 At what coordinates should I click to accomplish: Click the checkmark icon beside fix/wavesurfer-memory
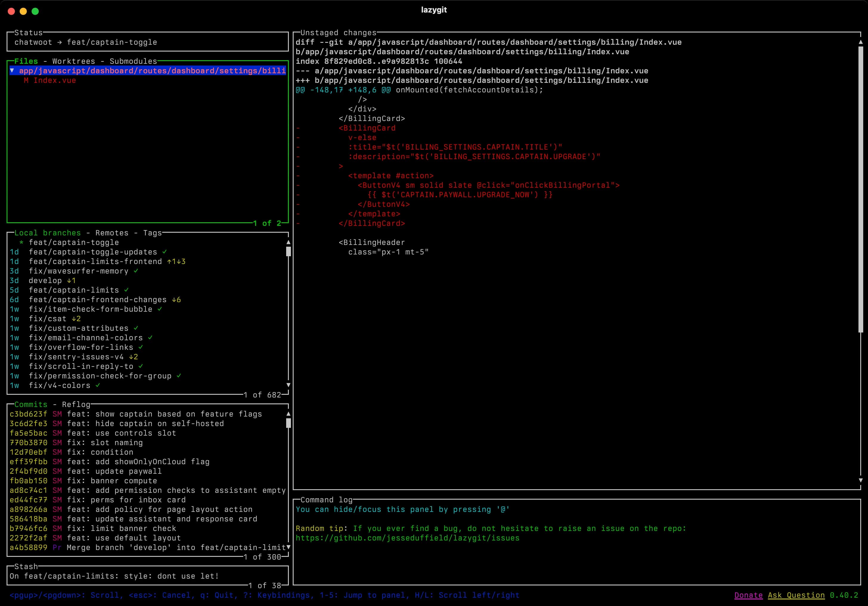click(x=136, y=271)
